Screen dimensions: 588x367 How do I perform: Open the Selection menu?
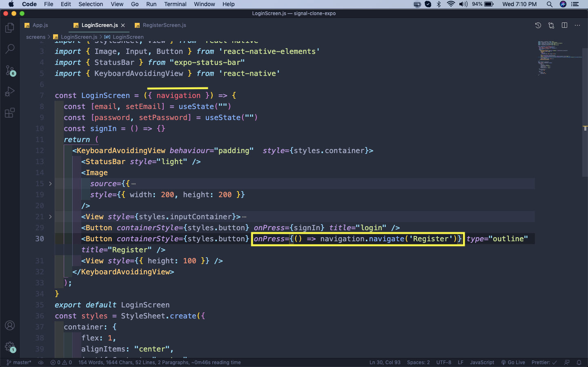click(91, 4)
